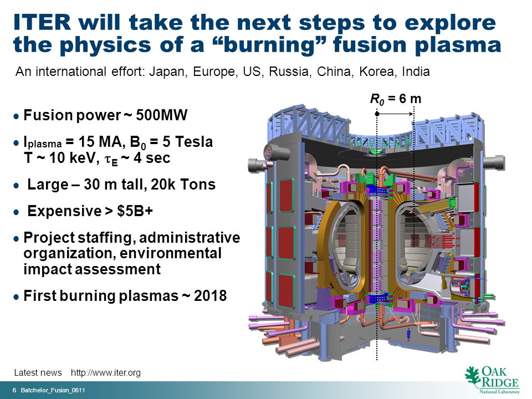Click the slide number 6 in footer

[x=14, y=390]
